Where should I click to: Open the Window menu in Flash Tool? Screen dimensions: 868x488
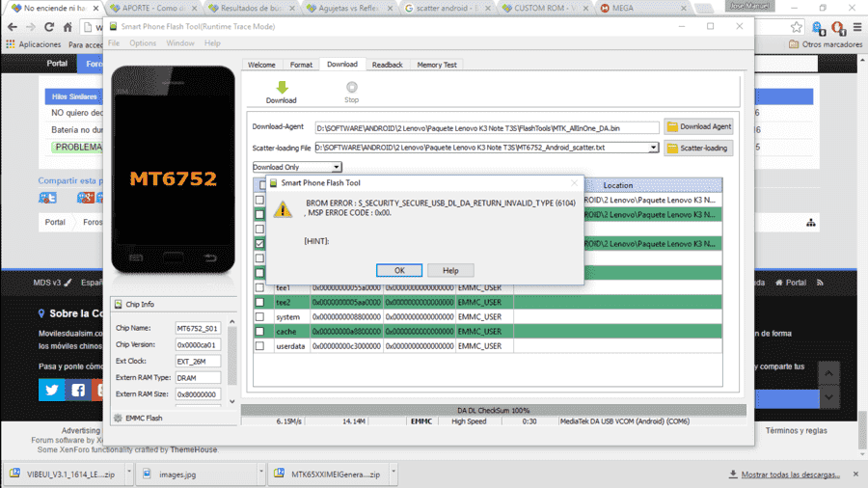(x=180, y=43)
